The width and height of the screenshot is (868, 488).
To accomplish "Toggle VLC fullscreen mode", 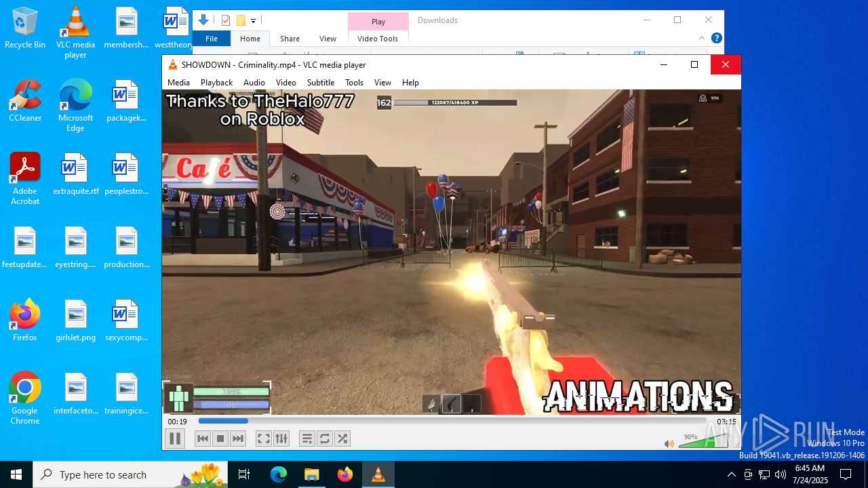I will pyautogui.click(x=264, y=439).
